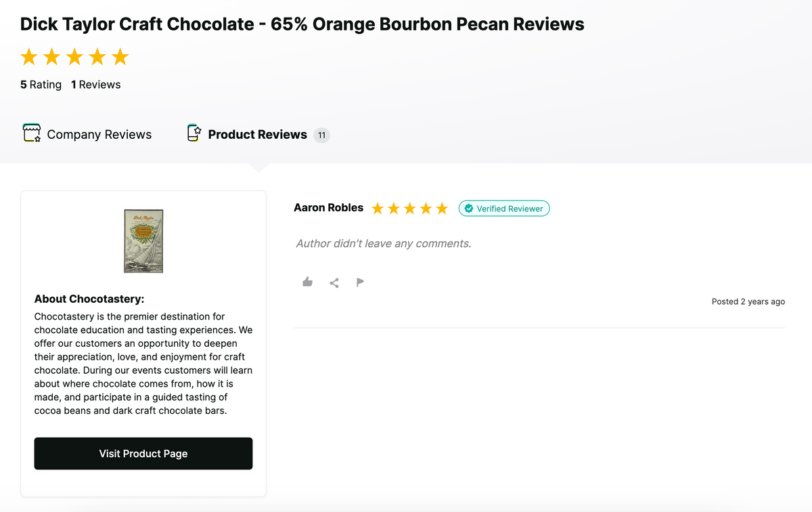Click the share icon under the review
The height and width of the screenshot is (512, 812).
tap(334, 282)
